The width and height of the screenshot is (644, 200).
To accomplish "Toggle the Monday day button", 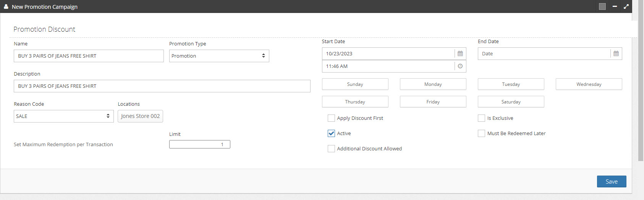I will click(433, 84).
